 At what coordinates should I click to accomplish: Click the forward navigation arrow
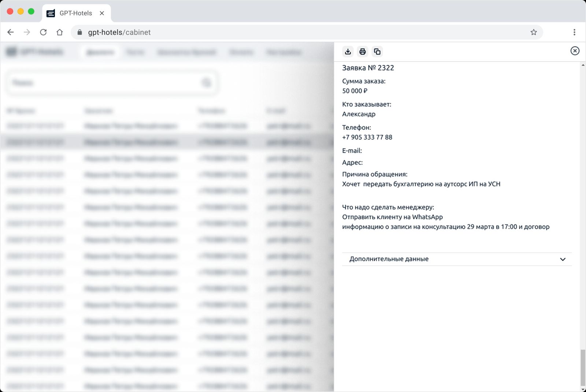[x=27, y=32]
